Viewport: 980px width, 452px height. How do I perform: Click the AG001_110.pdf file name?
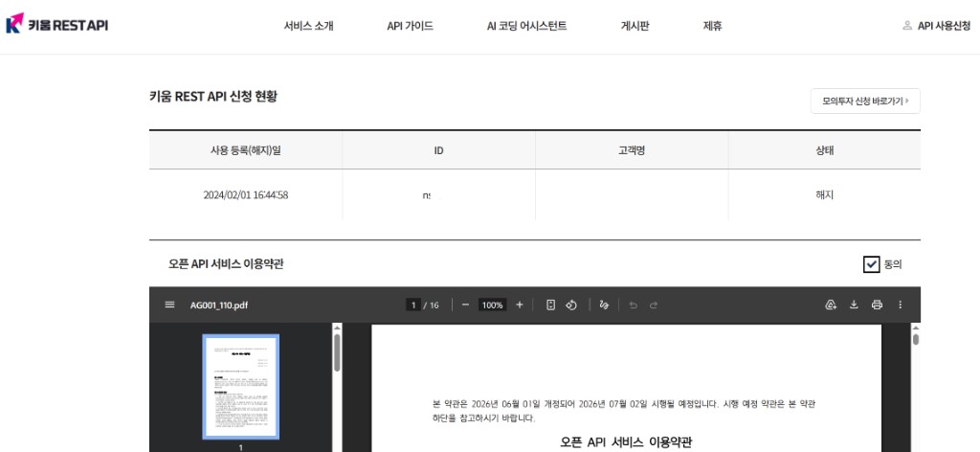(219, 305)
